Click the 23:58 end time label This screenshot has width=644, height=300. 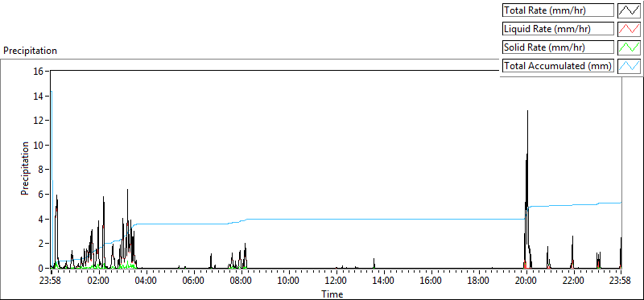pos(620,282)
